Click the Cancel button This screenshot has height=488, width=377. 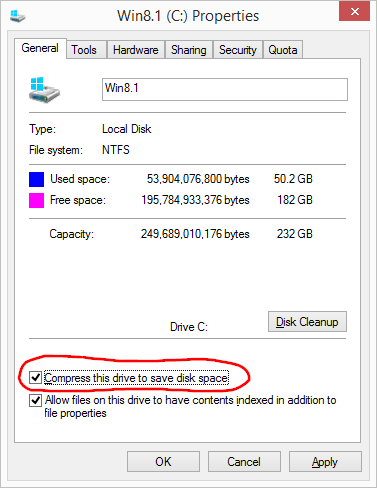point(244,462)
